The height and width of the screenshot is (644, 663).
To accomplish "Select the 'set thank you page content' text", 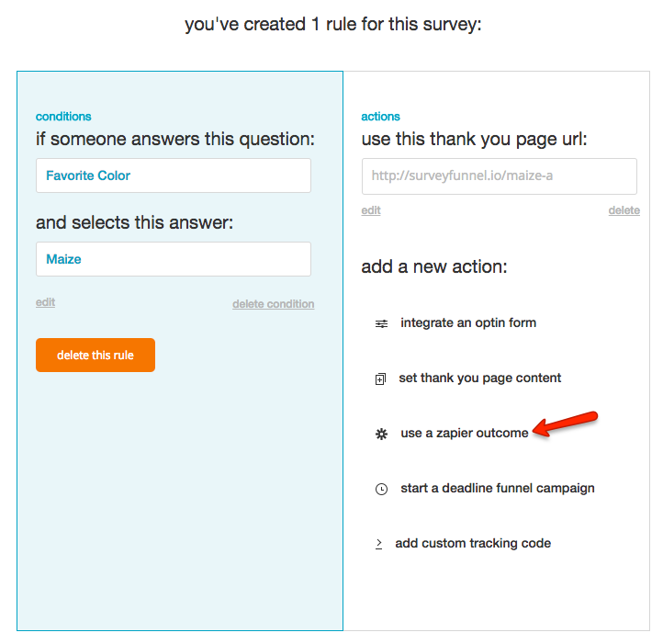I will (480, 378).
